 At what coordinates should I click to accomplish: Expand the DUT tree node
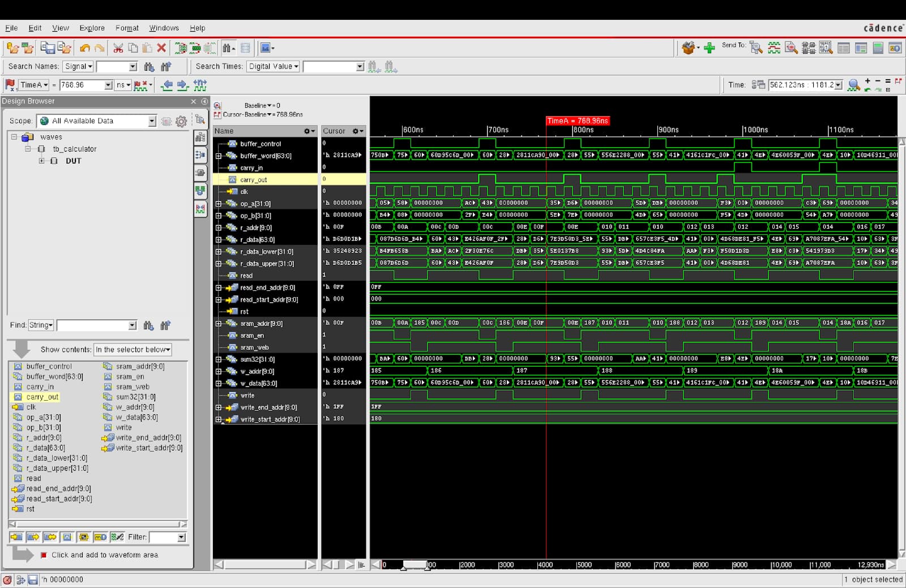click(41, 161)
